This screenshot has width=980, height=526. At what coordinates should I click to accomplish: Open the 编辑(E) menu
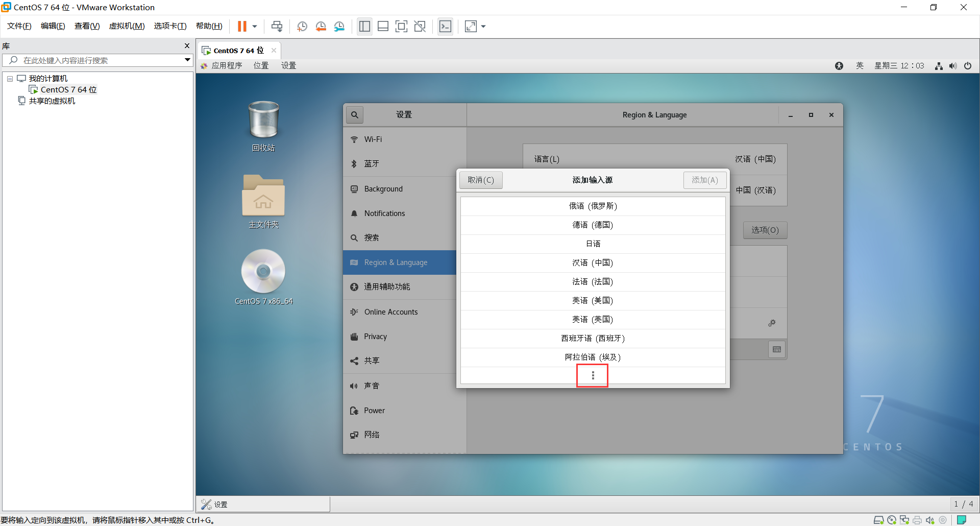tap(53, 26)
